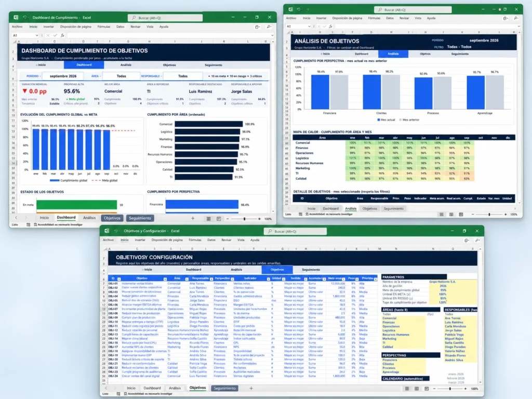Select the Inicio sheet tab in the Objetivos window
Viewport: 532px width, 399px height.
coord(131,388)
